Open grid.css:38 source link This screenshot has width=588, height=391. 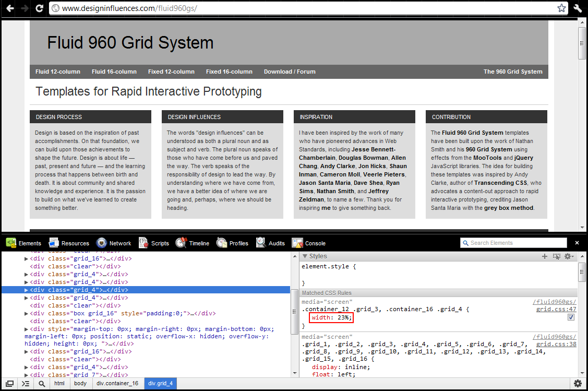556,344
